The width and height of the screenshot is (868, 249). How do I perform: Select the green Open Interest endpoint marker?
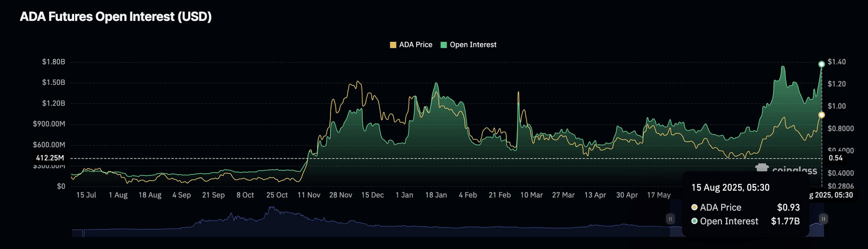point(822,64)
